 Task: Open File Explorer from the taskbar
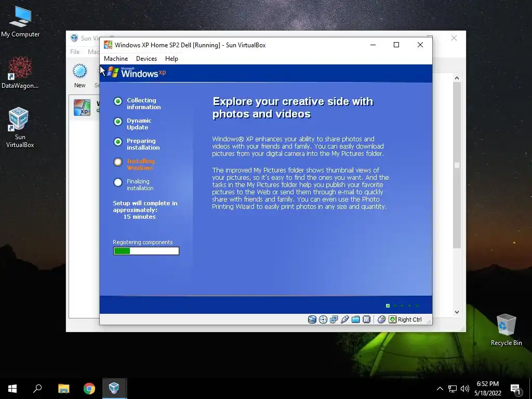click(63, 389)
